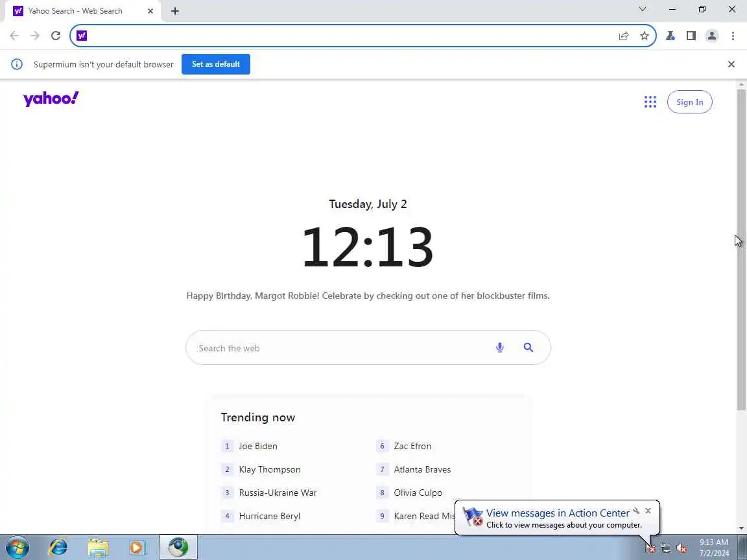747x560 pixels.
Task: Launch Internet Explorer from taskbar
Action: click(x=58, y=548)
